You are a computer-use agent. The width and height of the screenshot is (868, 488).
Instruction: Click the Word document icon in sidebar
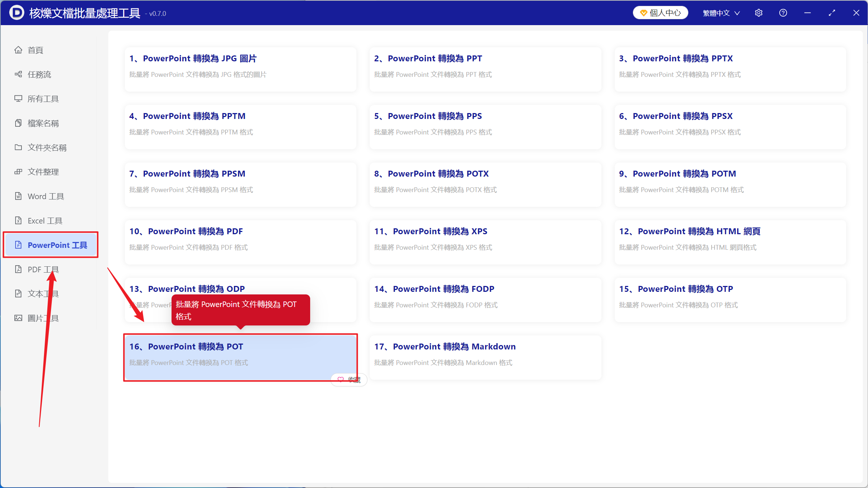(x=18, y=196)
